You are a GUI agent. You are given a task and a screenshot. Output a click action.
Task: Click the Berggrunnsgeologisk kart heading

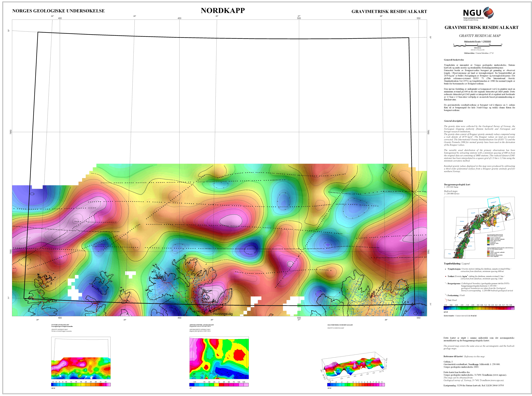(457, 185)
